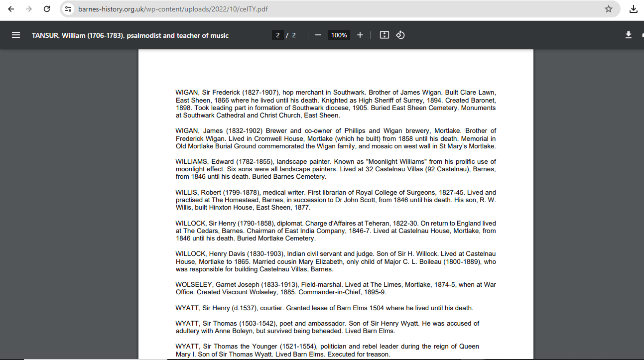
Task: Click the WILLOCK, Henry Davis entry
Action: (336, 262)
